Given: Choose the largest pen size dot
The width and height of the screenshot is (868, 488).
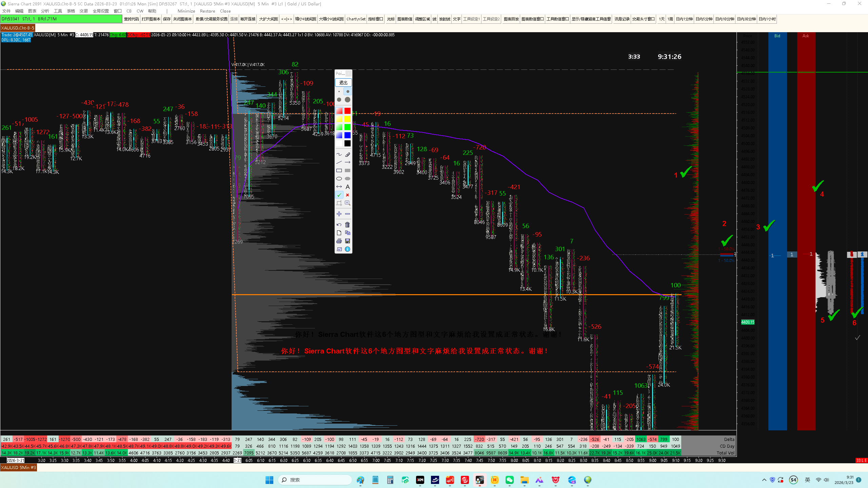Looking at the screenshot, I should 348,100.
